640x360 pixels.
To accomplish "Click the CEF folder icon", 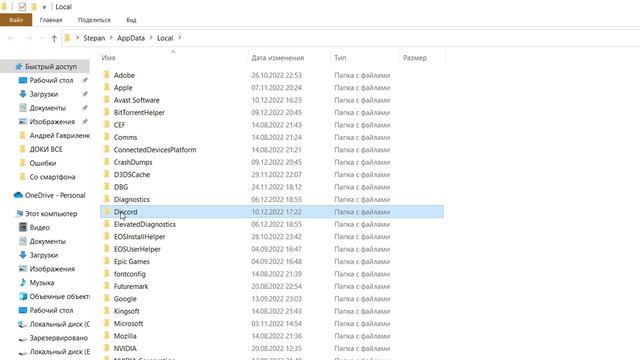I will coord(107,124).
